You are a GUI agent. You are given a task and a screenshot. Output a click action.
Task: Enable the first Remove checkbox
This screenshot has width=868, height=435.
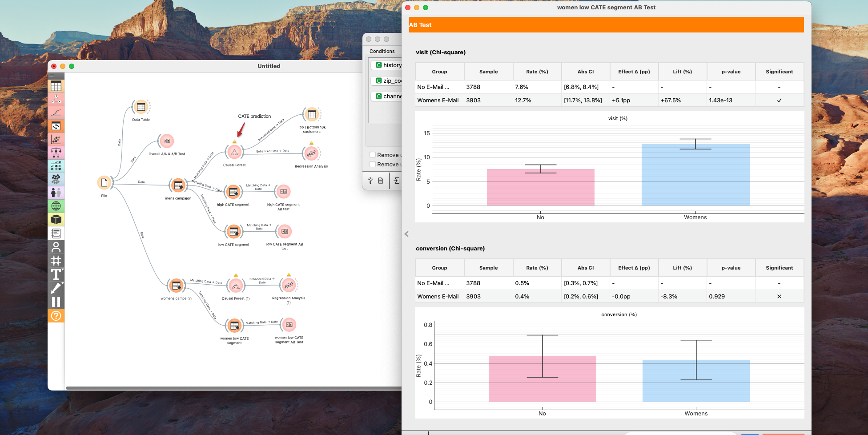(x=373, y=155)
